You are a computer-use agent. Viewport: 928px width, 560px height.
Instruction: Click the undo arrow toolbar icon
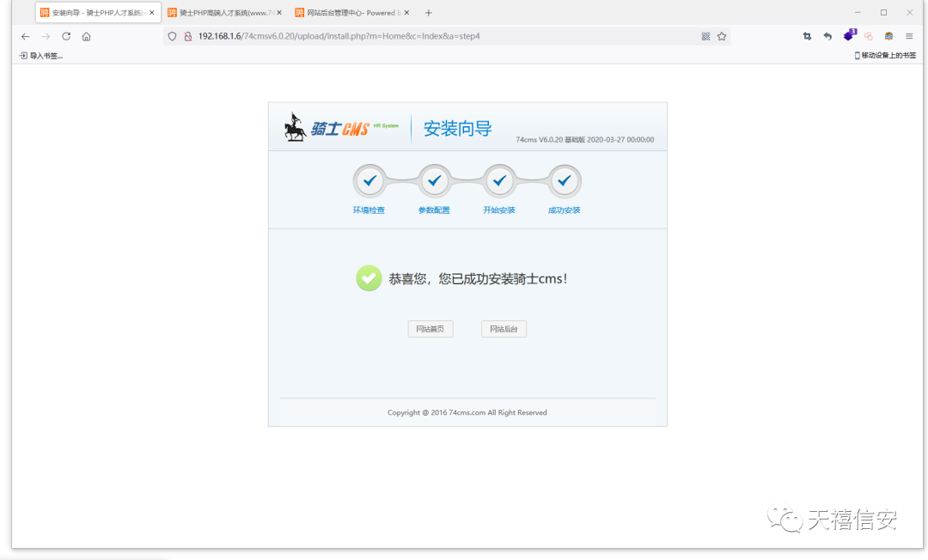click(x=828, y=37)
